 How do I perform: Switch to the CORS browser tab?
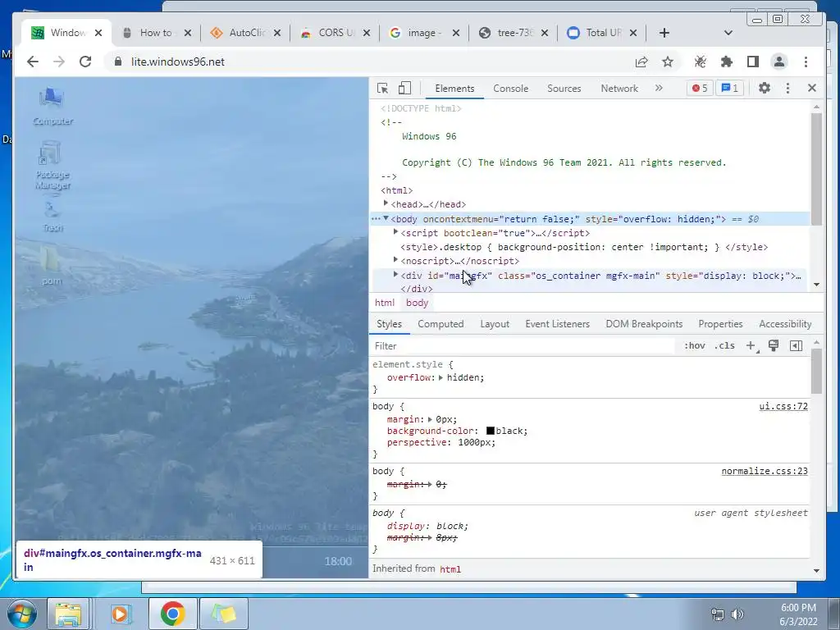(x=335, y=33)
